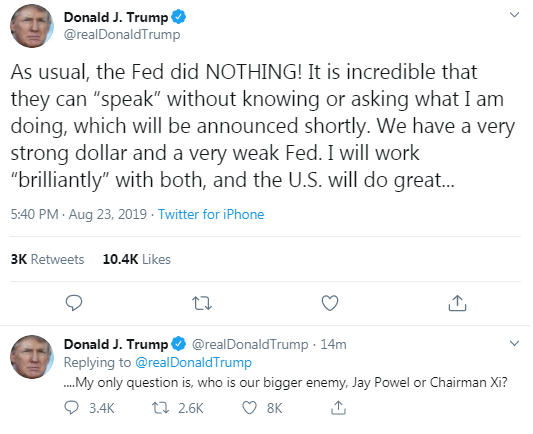Retweet the reply tweet showing 2.6K
This screenshot has height=434, width=533.
(160, 408)
